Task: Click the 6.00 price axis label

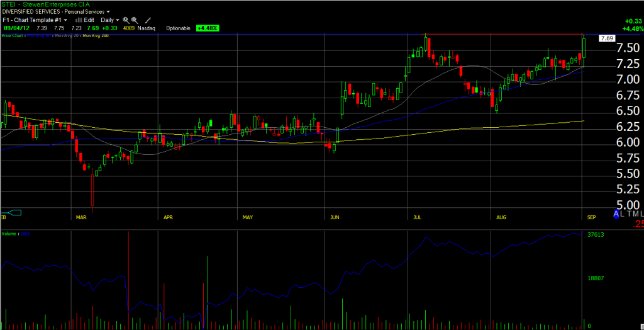Action: click(x=629, y=142)
